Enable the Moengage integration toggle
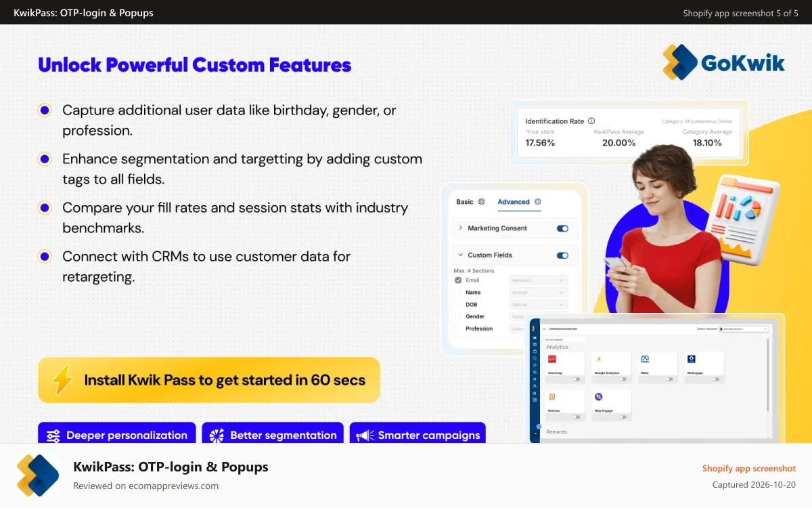 pyautogui.click(x=716, y=379)
